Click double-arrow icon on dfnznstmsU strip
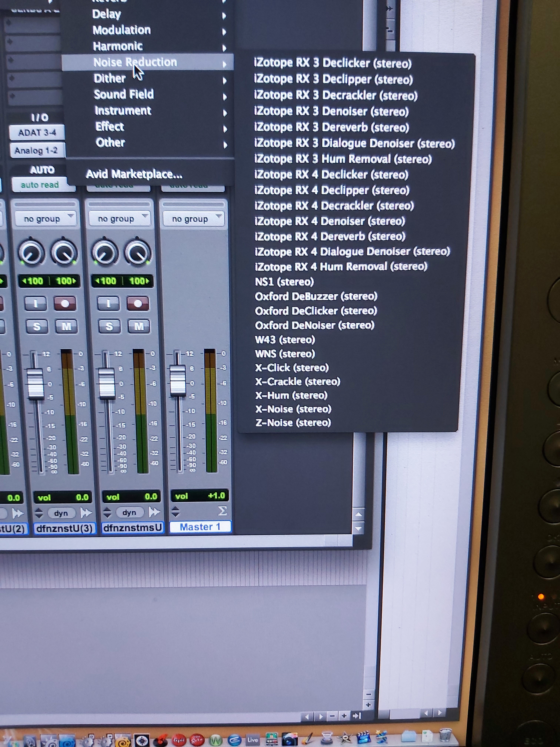 pos(155,512)
